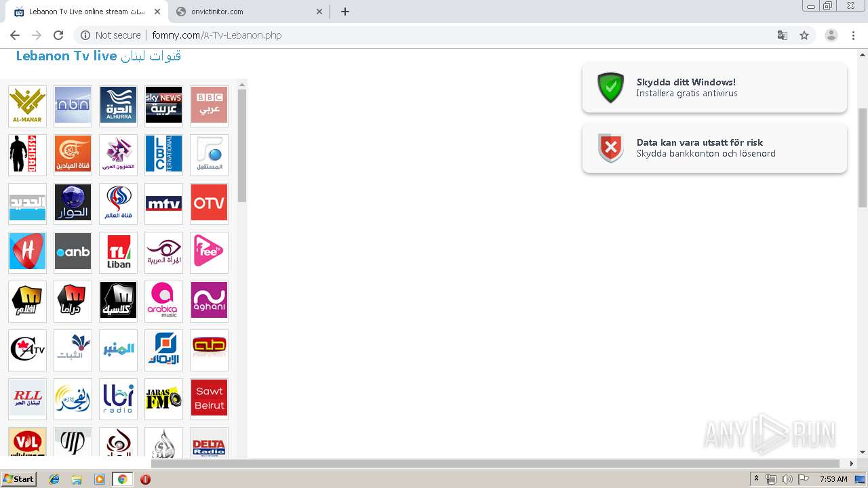Open the Al Iman channel icon
The image size is (868, 488).
click(x=163, y=350)
